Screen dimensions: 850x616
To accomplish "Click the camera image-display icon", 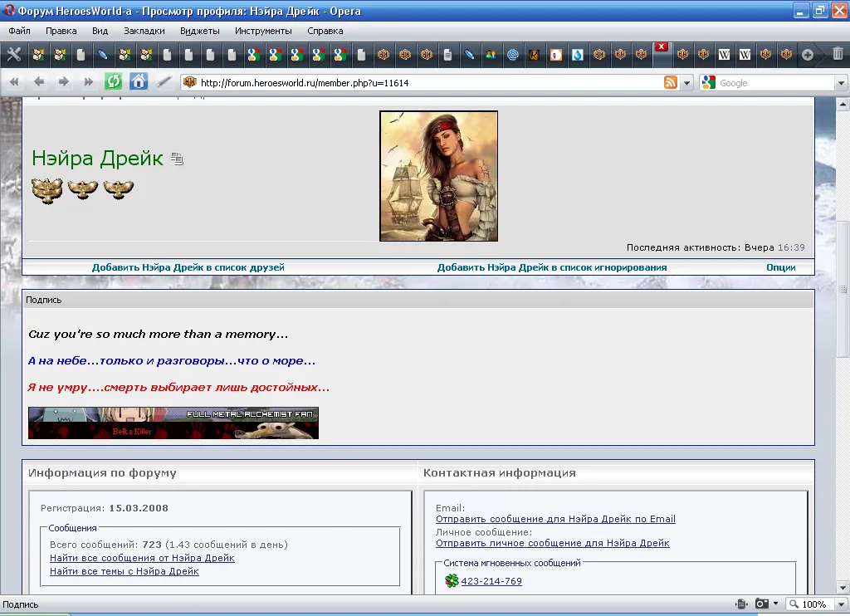I will pyautogui.click(x=762, y=604).
